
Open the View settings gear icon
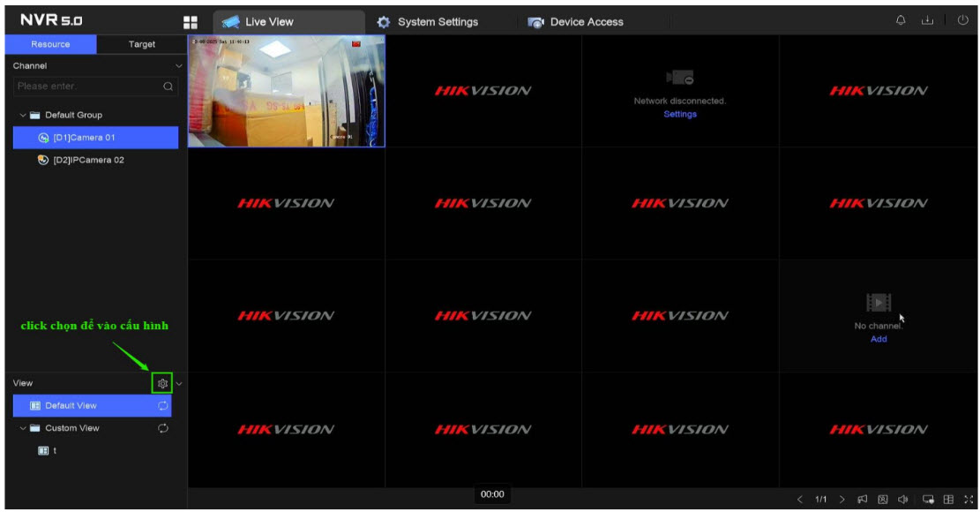click(162, 383)
